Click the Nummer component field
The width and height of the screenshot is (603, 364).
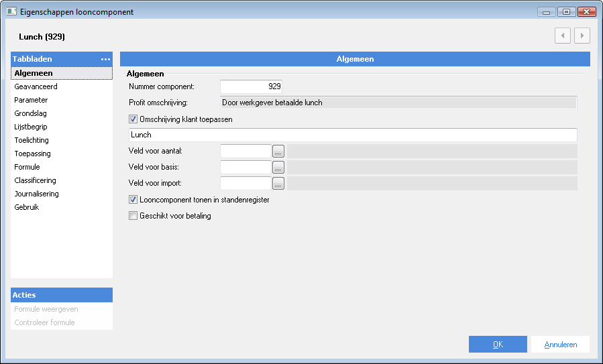point(251,86)
